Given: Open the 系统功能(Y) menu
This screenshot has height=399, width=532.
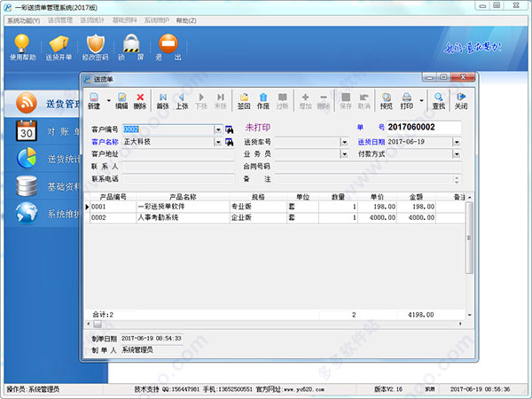Looking at the screenshot, I should point(23,20).
